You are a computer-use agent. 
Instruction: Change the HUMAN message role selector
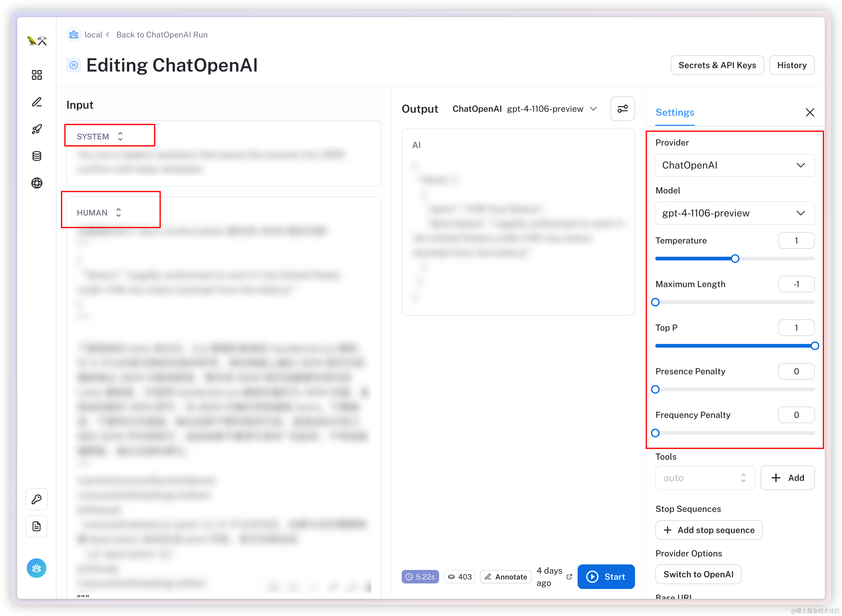click(99, 212)
